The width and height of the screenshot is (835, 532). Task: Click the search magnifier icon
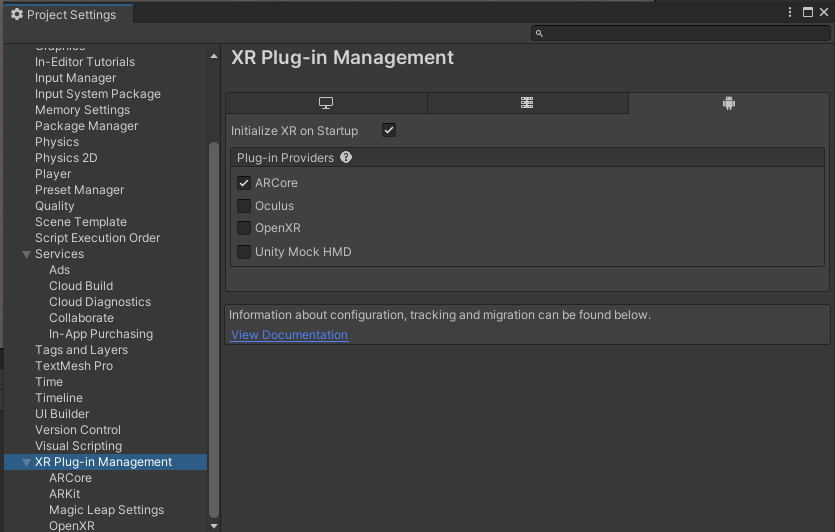[x=539, y=34]
